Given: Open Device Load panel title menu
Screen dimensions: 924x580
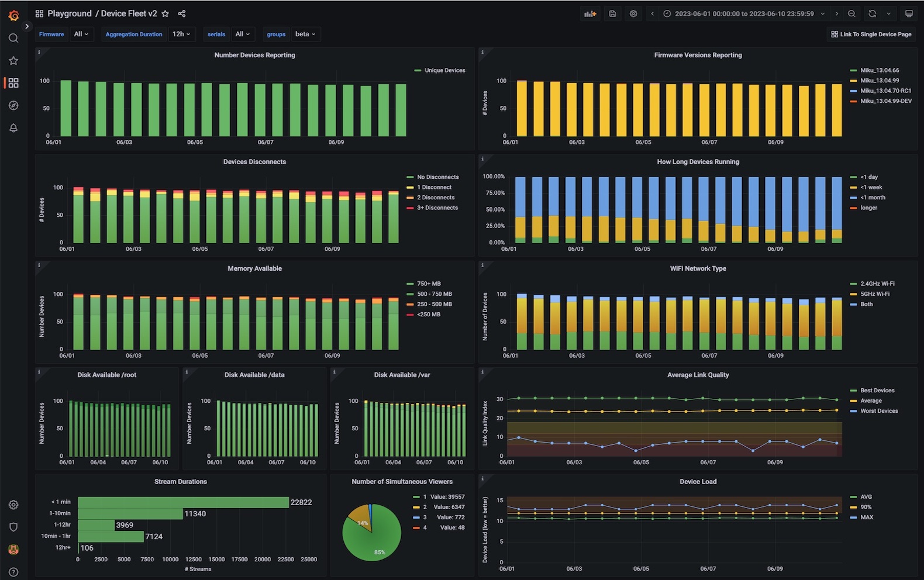Looking at the screenshot, I should click(698, 481).
